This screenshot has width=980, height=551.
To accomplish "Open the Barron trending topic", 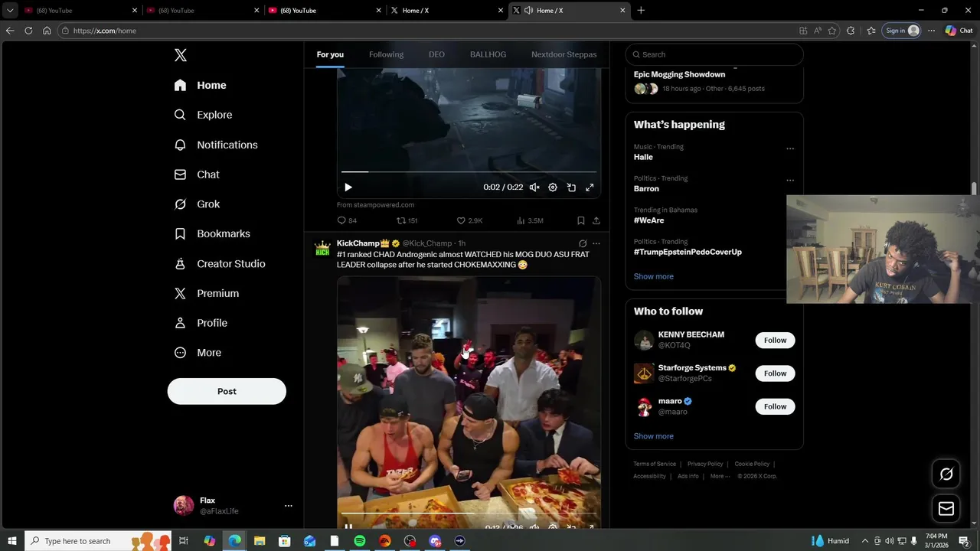I will click(646, 188).
